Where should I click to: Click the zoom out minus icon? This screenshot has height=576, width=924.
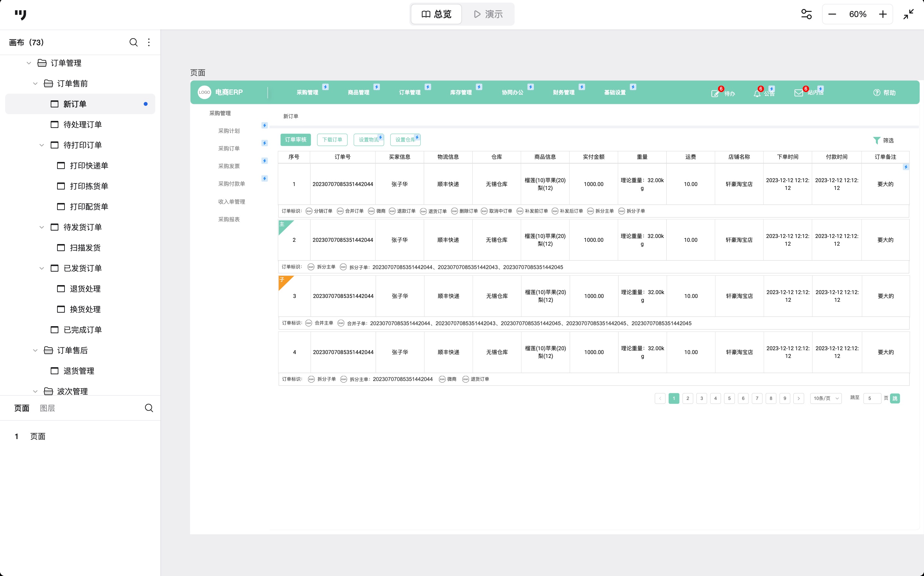tap(832, 14)
